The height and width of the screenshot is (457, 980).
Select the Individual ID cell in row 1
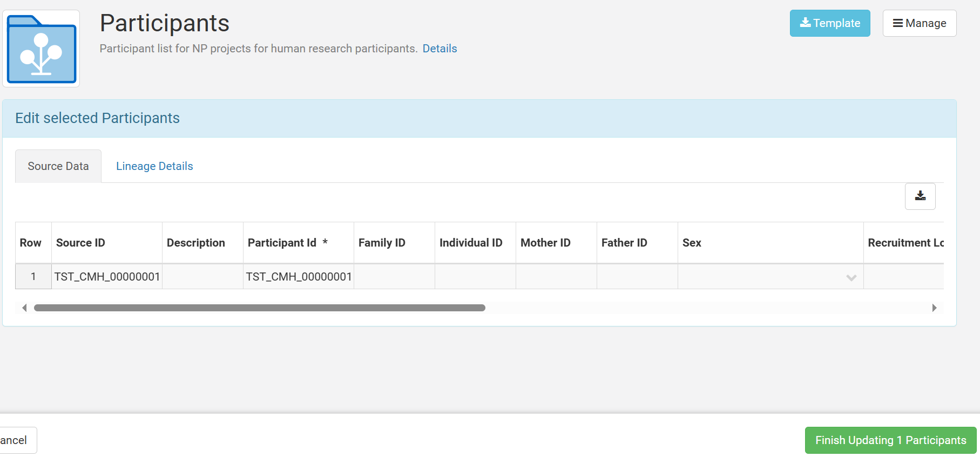(x=475, y=277)
